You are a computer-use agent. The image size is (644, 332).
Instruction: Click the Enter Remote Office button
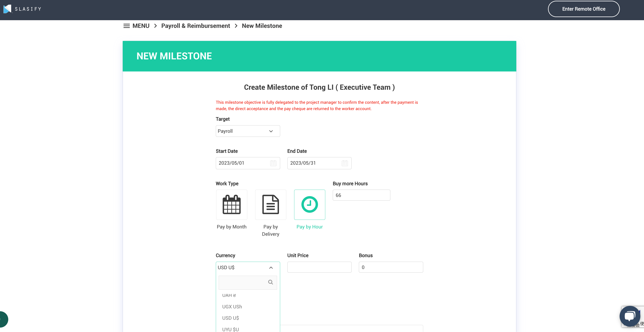click(584, 9)
